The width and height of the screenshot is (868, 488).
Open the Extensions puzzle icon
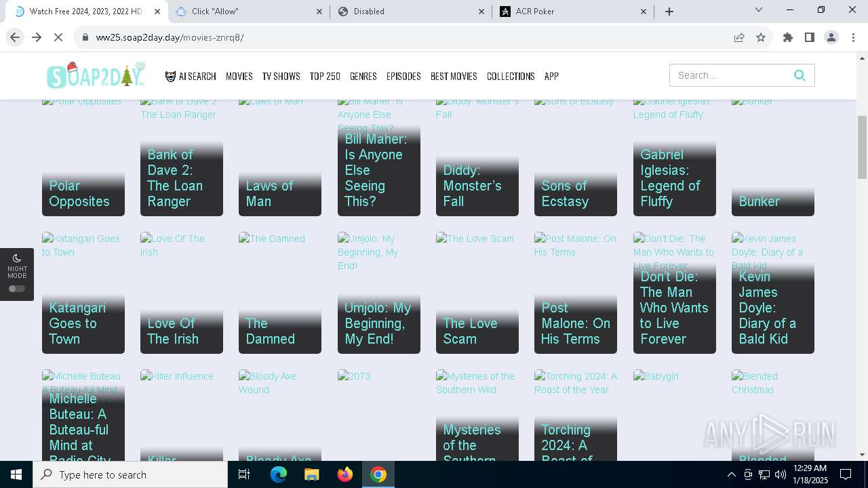[788, 37]
